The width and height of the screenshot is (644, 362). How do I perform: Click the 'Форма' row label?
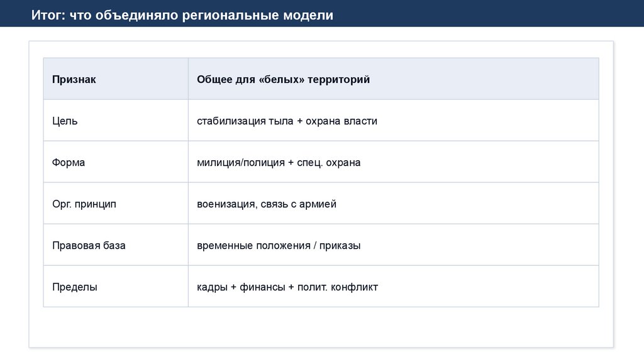[69, 162]
